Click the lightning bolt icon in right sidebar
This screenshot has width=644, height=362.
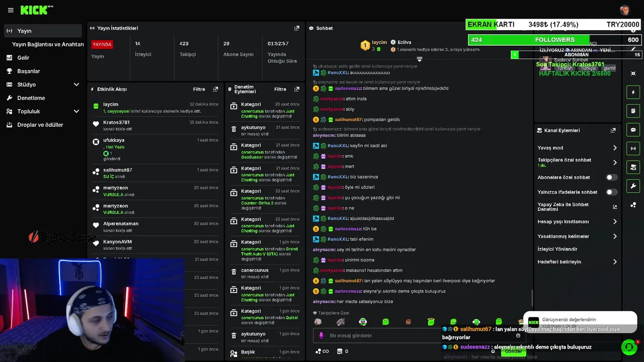pos(633,93)
